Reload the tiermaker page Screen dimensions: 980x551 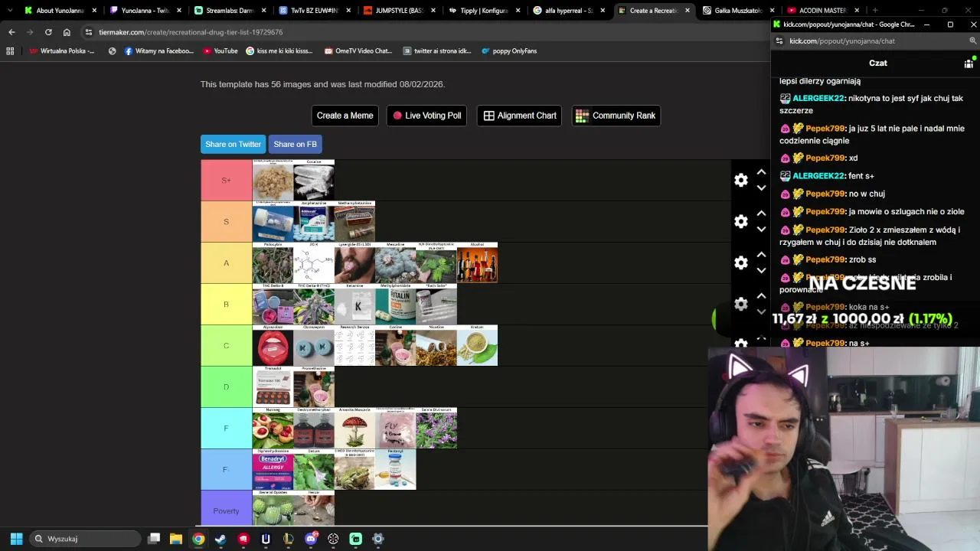coord(48,32)
